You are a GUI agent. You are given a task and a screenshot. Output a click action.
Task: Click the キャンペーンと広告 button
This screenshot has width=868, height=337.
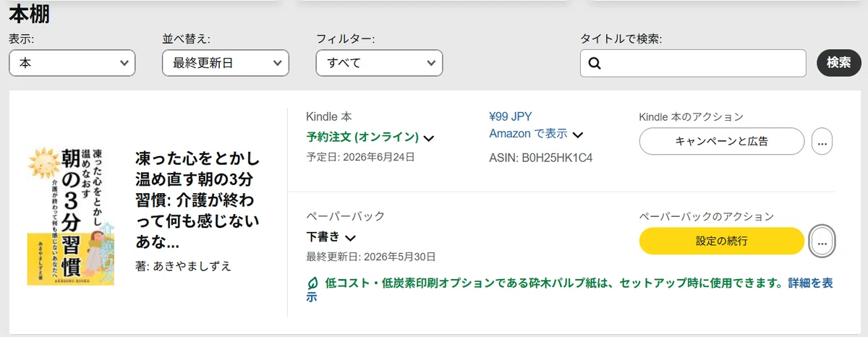coord(722,142)
